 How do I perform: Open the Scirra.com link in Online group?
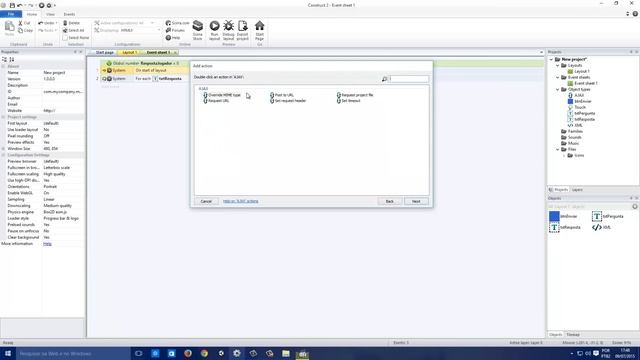(178, 23)
